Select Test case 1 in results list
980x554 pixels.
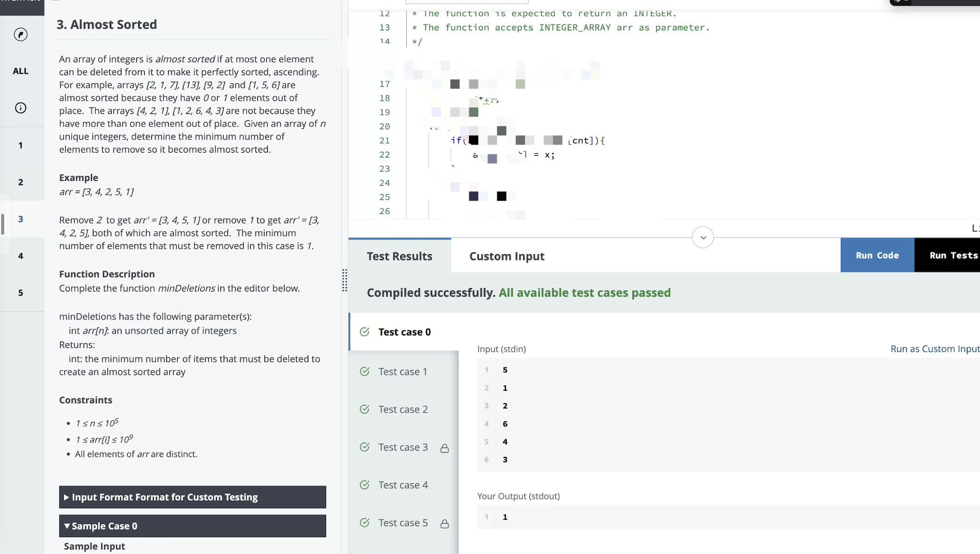(x=404, y=371)
